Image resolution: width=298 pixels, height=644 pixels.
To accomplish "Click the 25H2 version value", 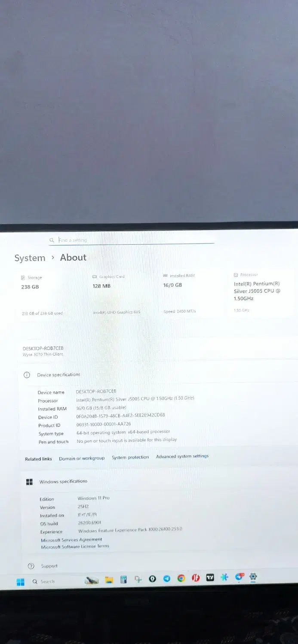I will point(83,507).
